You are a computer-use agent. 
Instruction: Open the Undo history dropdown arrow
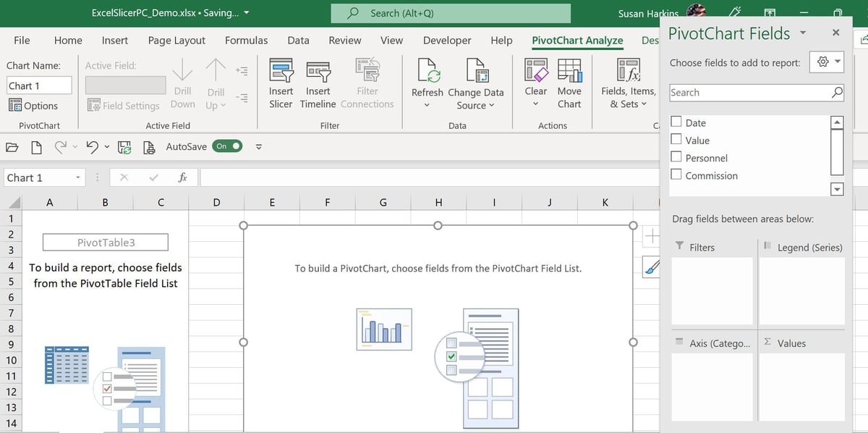pyautogui.click(x=106, y=148)
